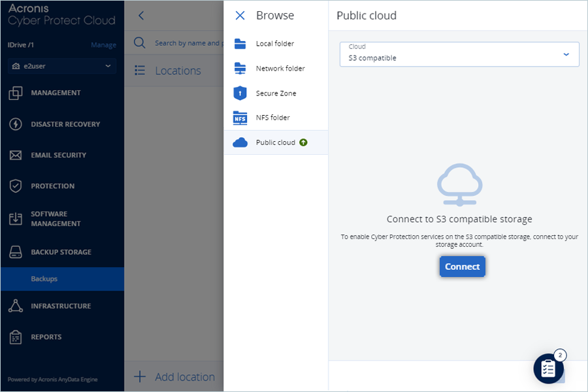Click the Locations list icon
Screen dimensions: 588x392
[140, 70]
